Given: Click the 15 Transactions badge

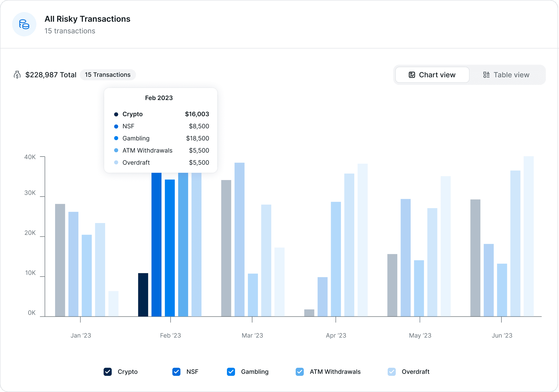Looking at the screenshot, I should point(108,75).
